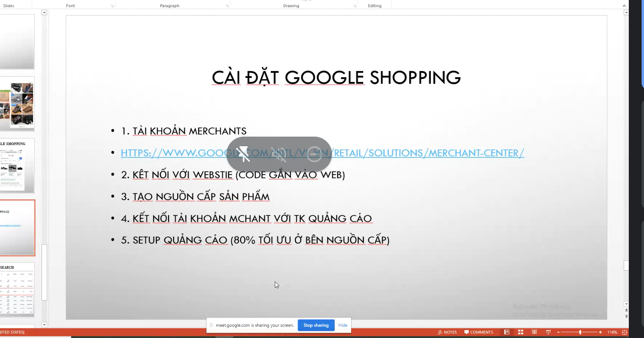Zoom out with the minus button
The width and height of the screenshot is (644, 338).
tap(558, 332)
